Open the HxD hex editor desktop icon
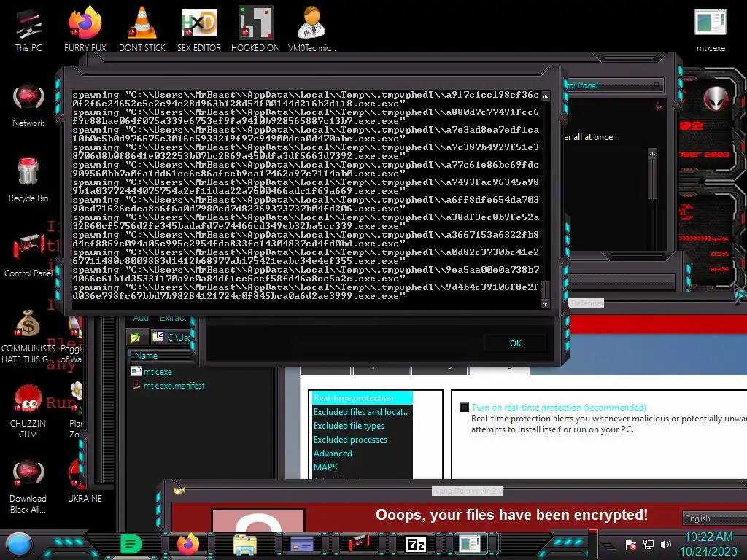 coord(198,31)
